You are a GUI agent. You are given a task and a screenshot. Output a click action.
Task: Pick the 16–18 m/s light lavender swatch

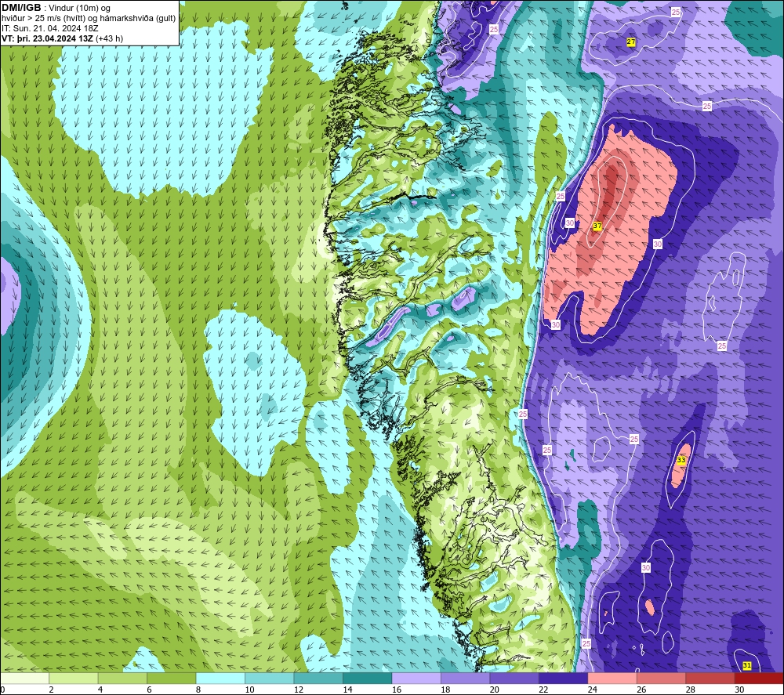[416, 678]
